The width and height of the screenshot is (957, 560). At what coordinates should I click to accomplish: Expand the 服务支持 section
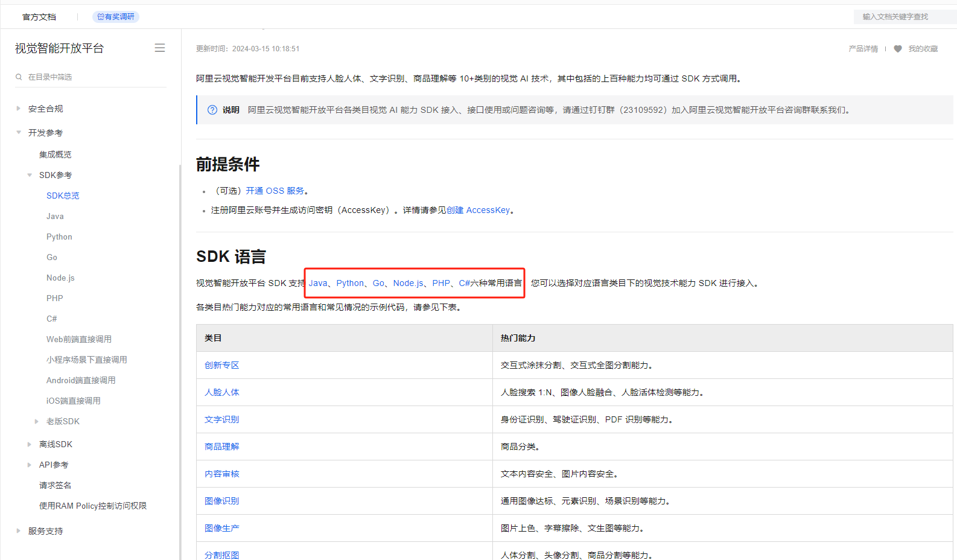click(19, 531)
